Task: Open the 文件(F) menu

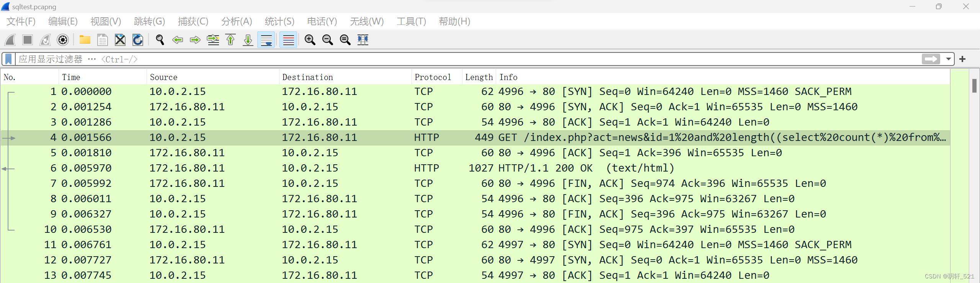Action: [21, 21]
